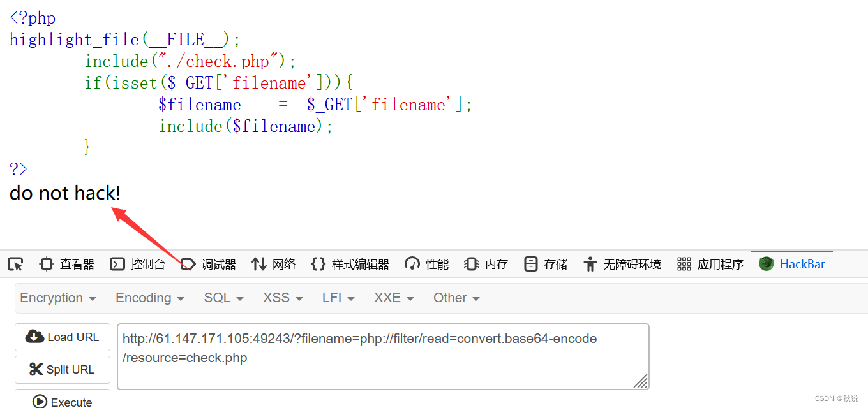Expand the SQL dropdown menu
868x408 pixels.
[x=223, y=298]
